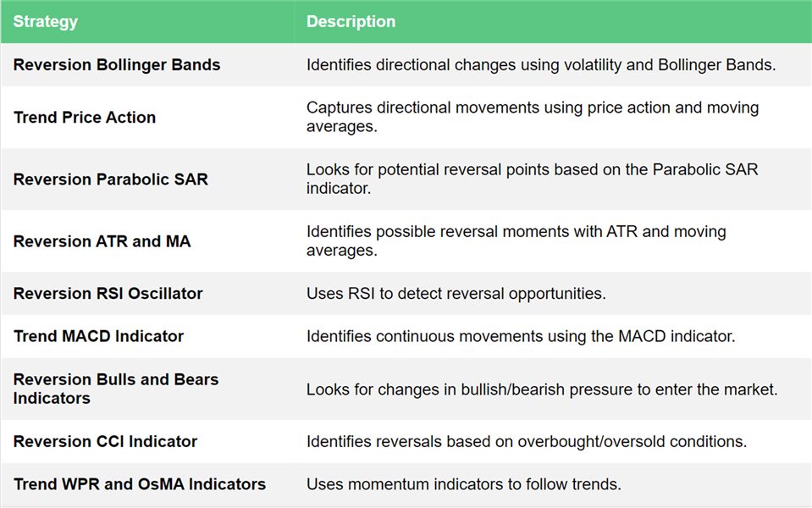Click the 'Uses RSI to detect reversal' description

[x=456, y=294]
